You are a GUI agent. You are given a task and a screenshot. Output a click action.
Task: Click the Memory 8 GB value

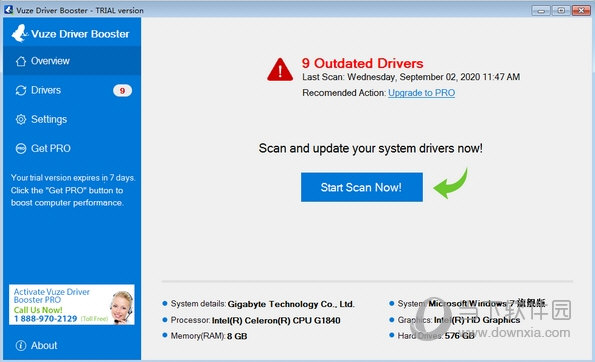[237, 336]
